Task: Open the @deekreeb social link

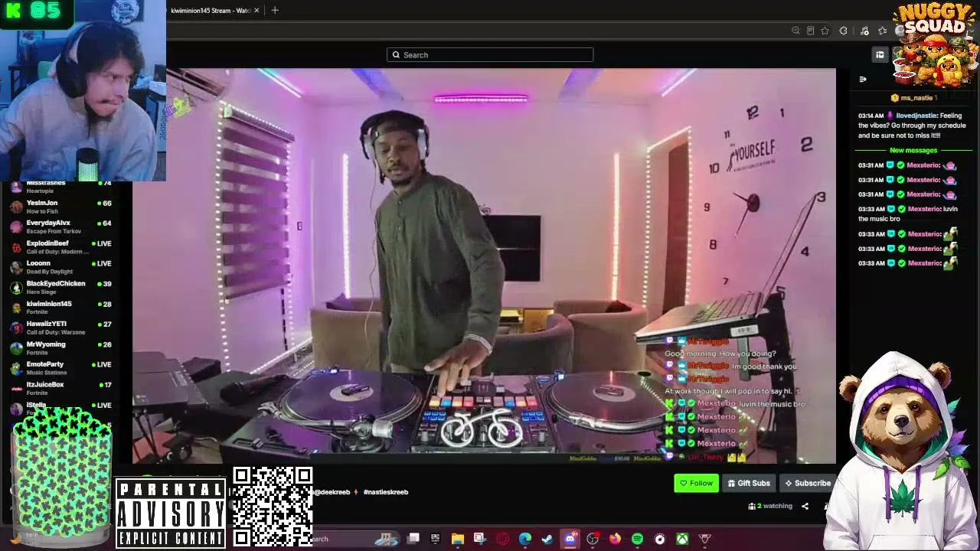Action: (332, 492)
